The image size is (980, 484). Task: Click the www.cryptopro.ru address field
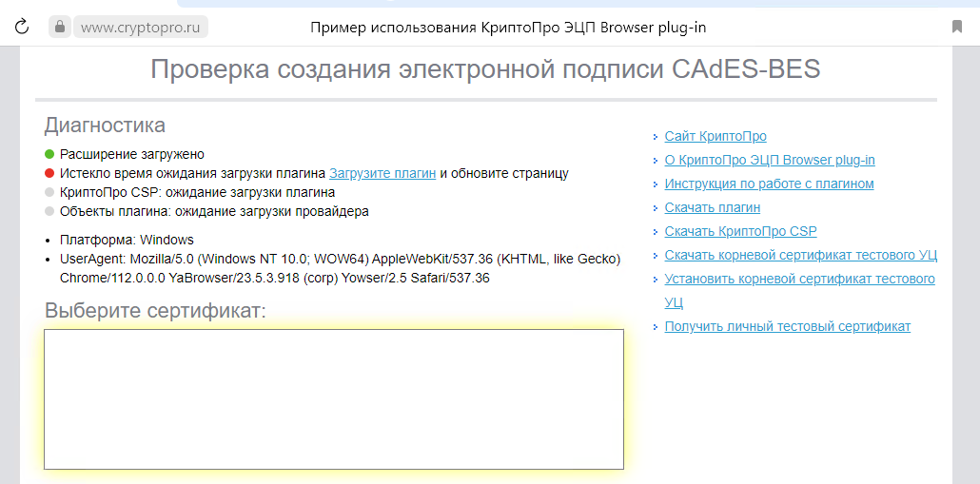point(141,28)
